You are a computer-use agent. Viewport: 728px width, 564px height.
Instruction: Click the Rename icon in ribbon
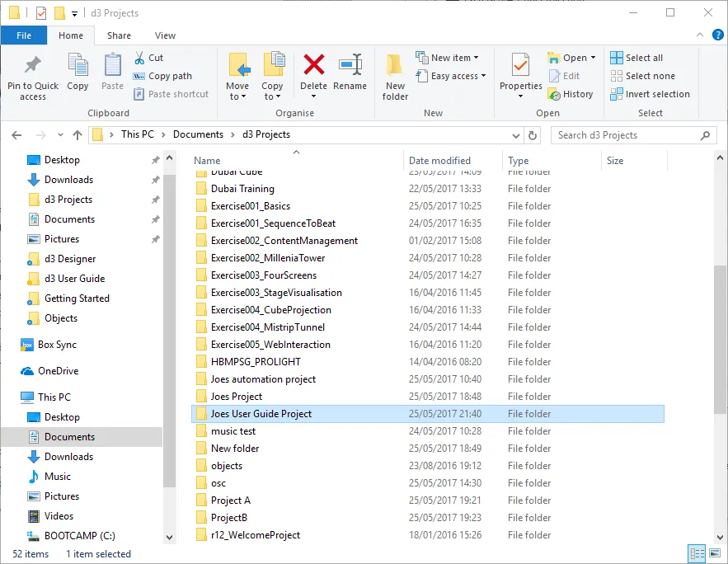350,66
